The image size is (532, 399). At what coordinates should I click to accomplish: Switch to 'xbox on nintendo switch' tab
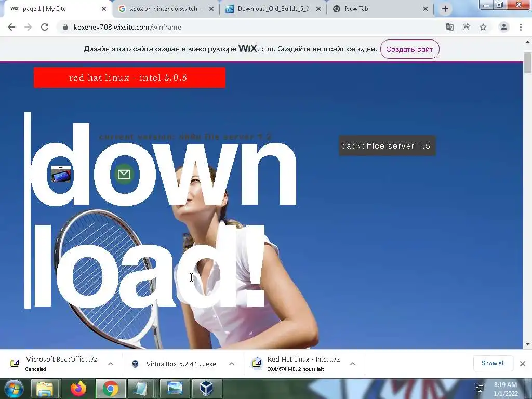[165, 9]
